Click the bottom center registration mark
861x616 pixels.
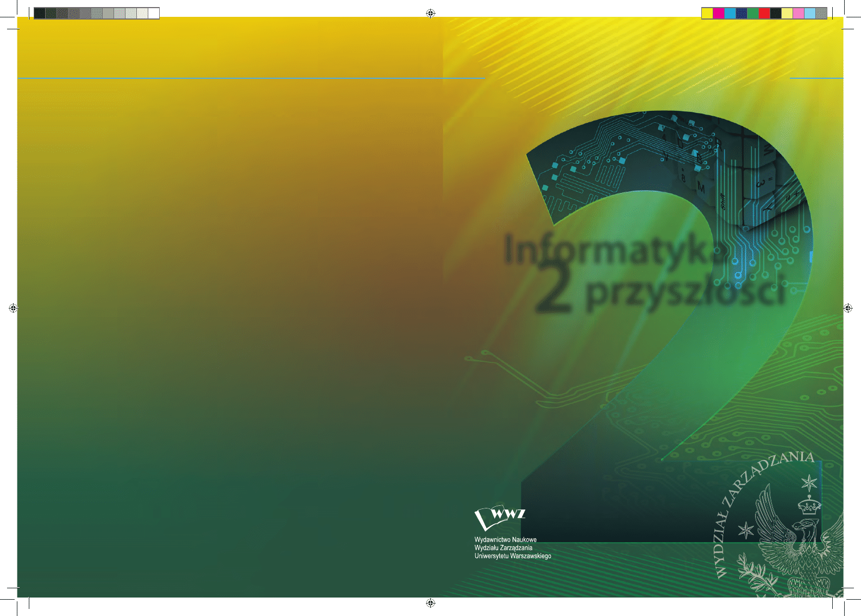point(431,603)
